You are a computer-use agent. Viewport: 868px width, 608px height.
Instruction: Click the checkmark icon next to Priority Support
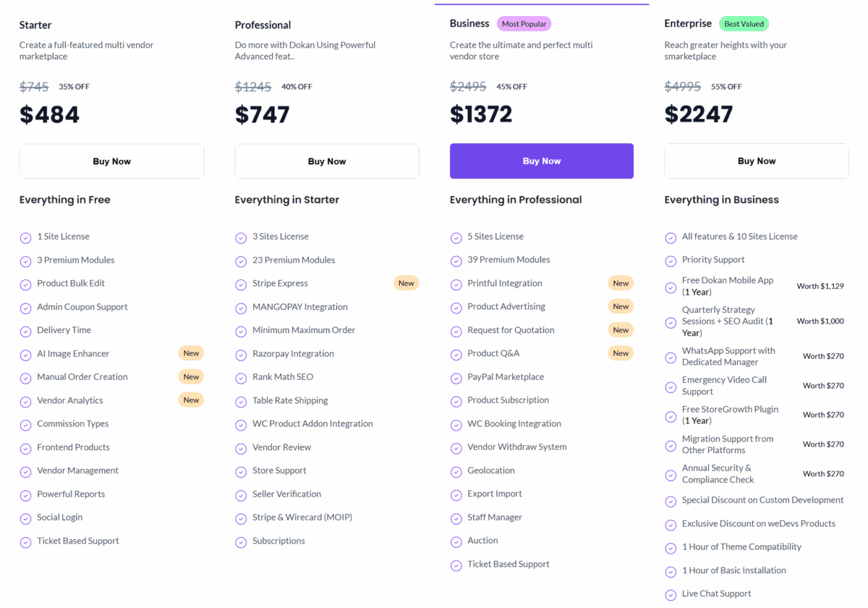click(x=671, y=261)
